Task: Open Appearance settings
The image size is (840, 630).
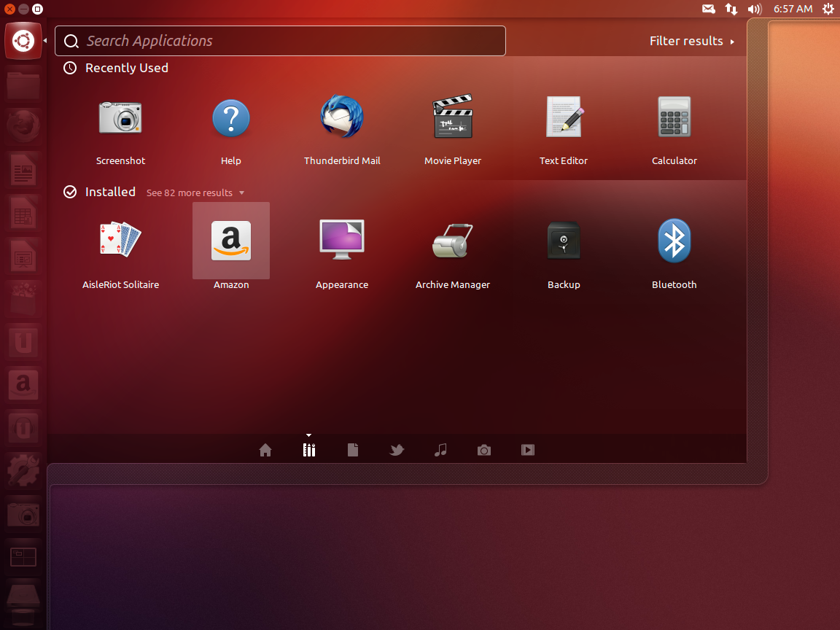Action: 342,239
